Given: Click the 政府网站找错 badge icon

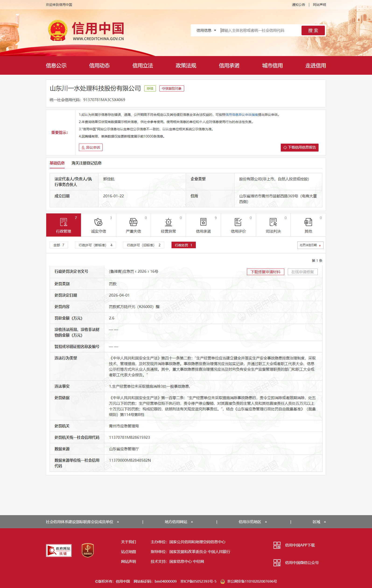Looking at the screenshot, I should pyautogui.click(x=59, y=550).
